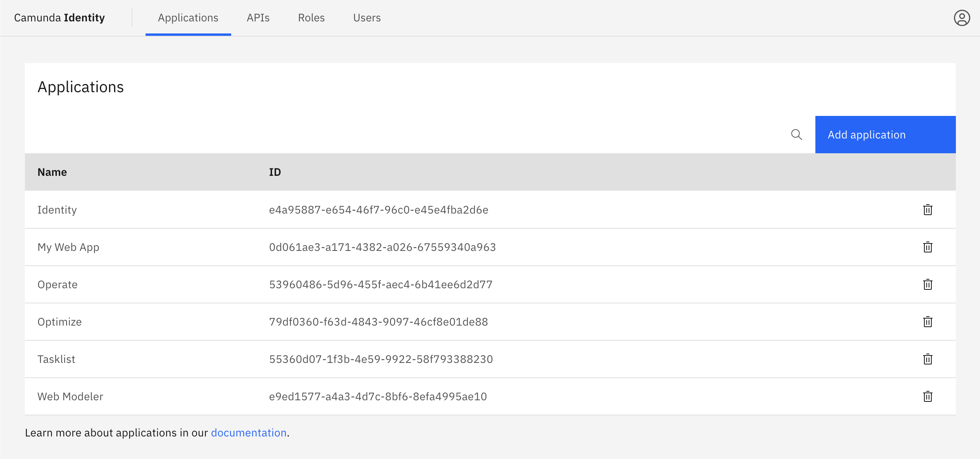Select the Applications tab

(188, 18)
